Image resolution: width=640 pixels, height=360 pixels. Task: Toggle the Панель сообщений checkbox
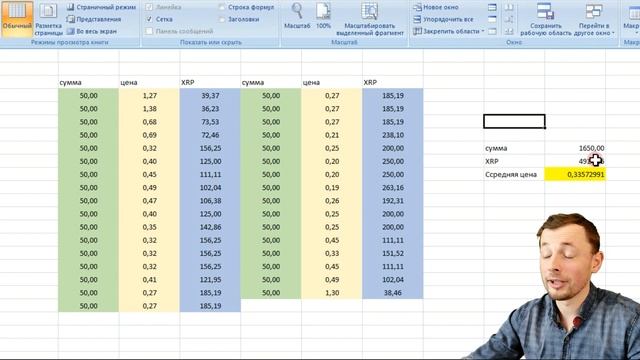tap(149, 31)
